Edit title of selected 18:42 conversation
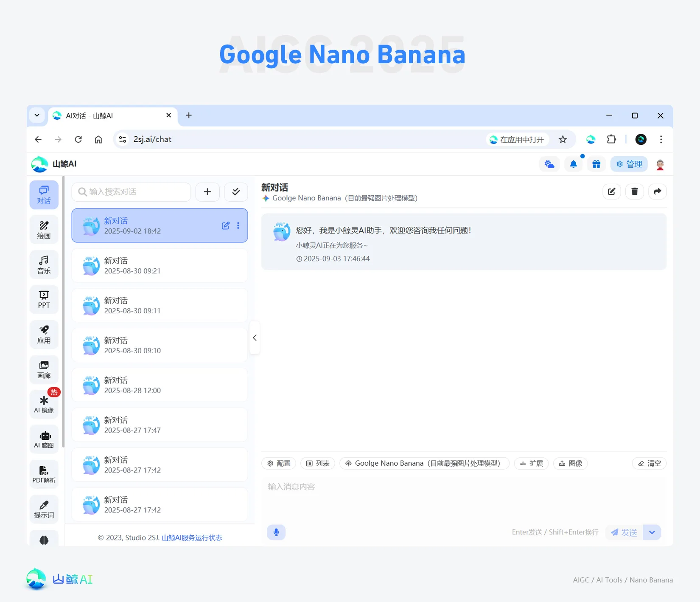 click(x=226, y=225)
